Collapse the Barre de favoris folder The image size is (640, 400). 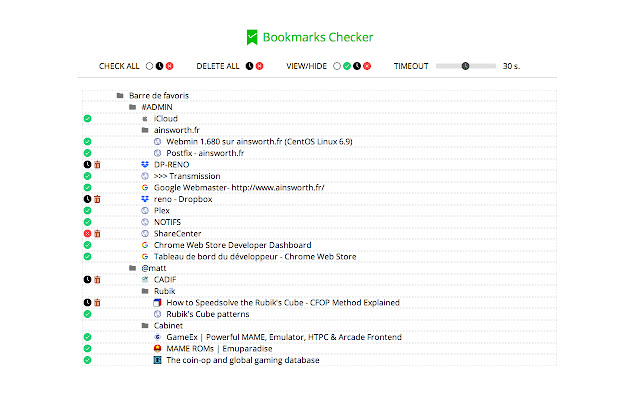coord(120,96)
